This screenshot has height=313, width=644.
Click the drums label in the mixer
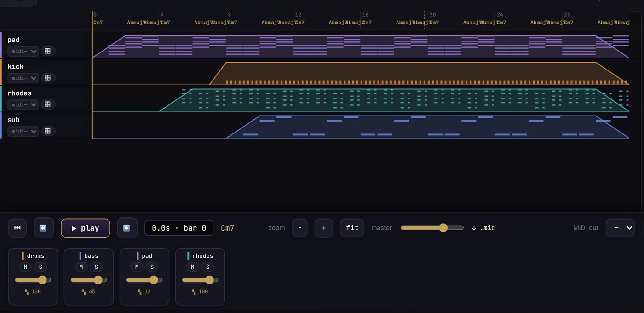(x=35, y=256)
